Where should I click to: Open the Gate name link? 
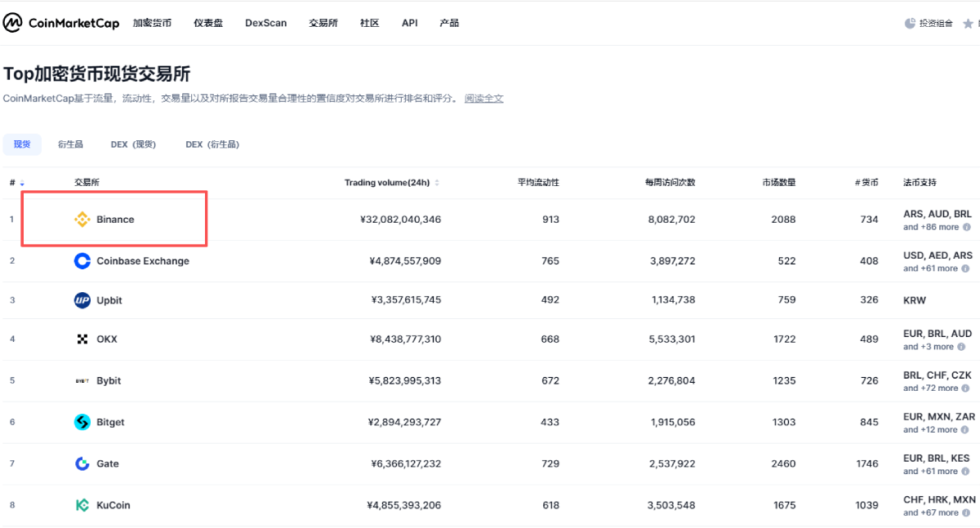108,464
